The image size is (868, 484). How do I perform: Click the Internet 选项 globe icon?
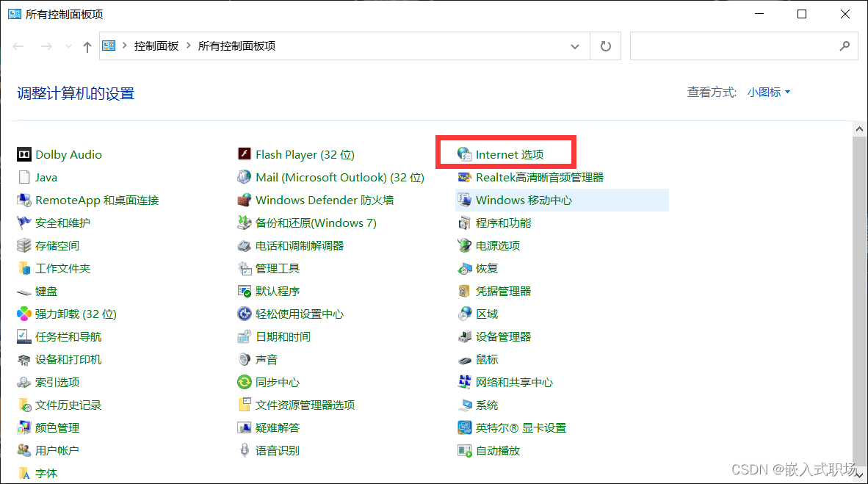(464, 154)
